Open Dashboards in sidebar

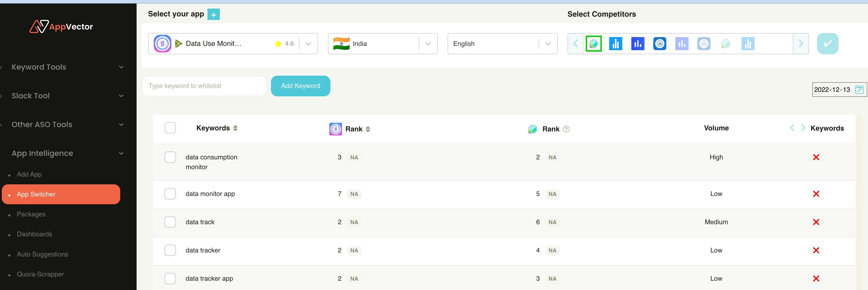(x=34, y=234)
